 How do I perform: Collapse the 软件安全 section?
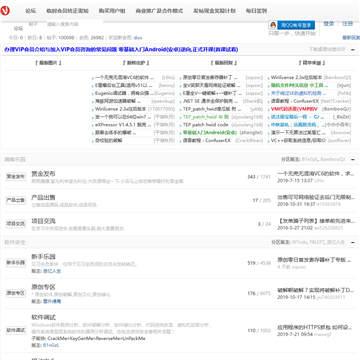point(353,242)
